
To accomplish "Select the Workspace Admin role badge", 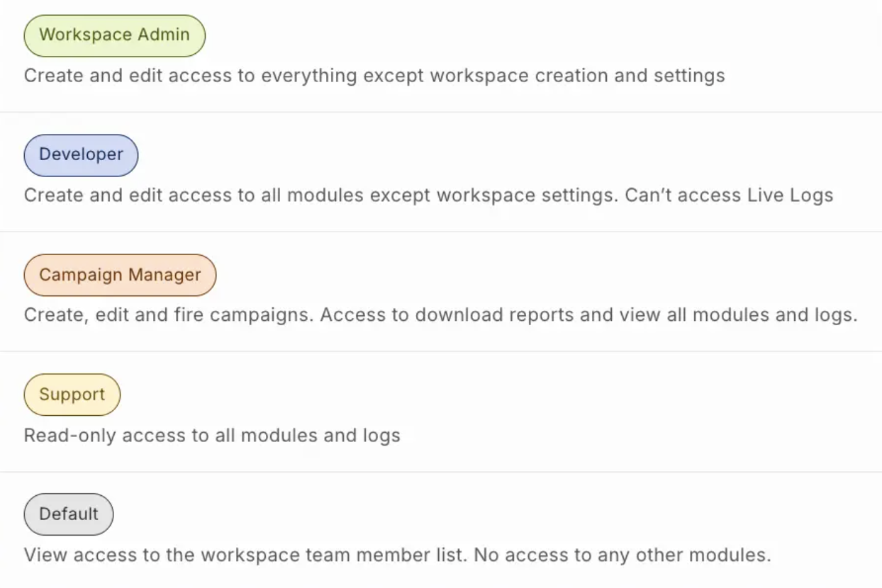I will (x=114, y=35).
